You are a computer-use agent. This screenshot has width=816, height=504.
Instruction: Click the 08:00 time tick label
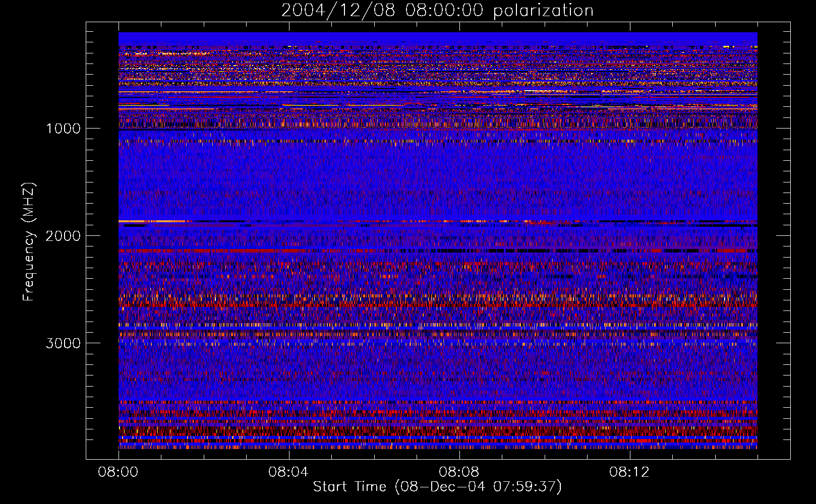(x=118, y=472)
